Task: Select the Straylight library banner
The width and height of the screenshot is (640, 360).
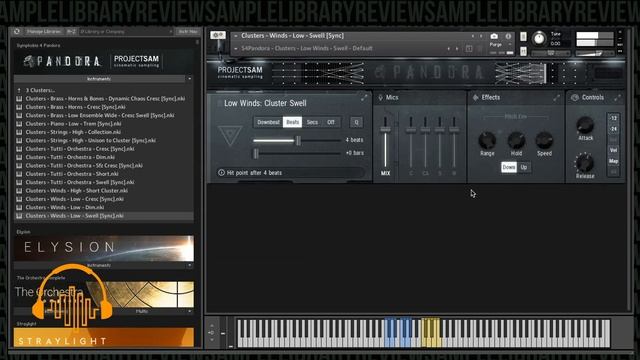Action: tap(104, 337)
